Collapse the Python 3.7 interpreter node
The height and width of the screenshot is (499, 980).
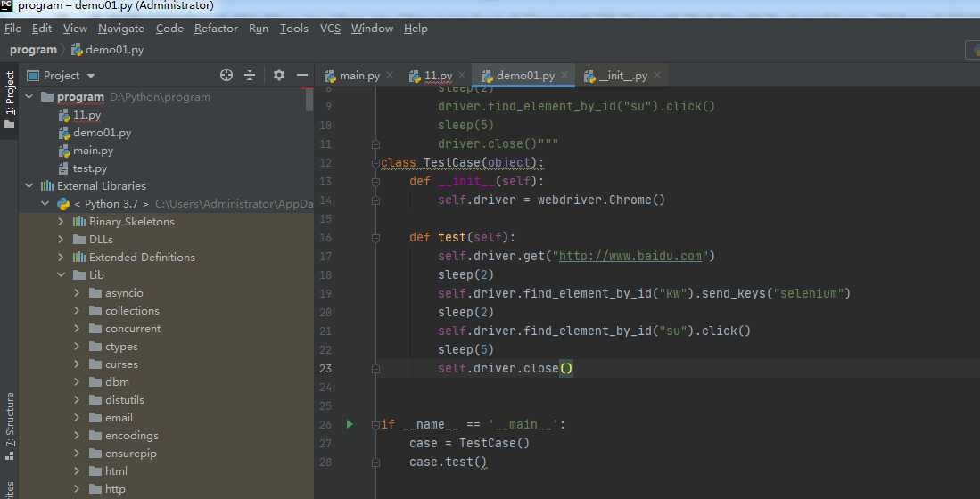(x=45, y=203)
